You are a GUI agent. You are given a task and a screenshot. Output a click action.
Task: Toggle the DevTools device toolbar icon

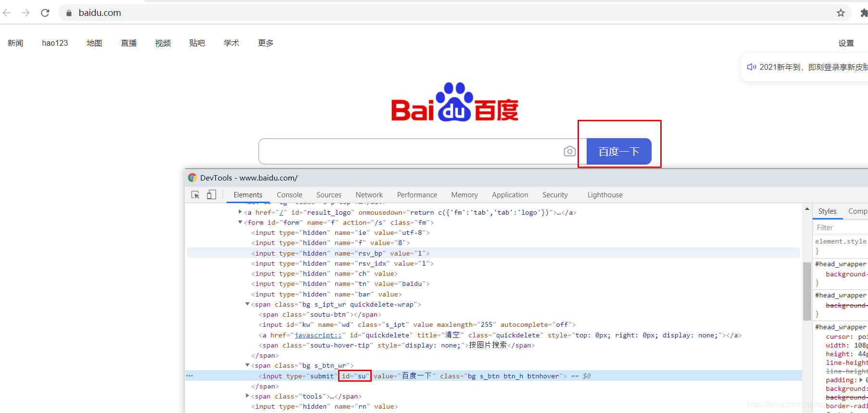pyautogui.click(x=212, y=195)
